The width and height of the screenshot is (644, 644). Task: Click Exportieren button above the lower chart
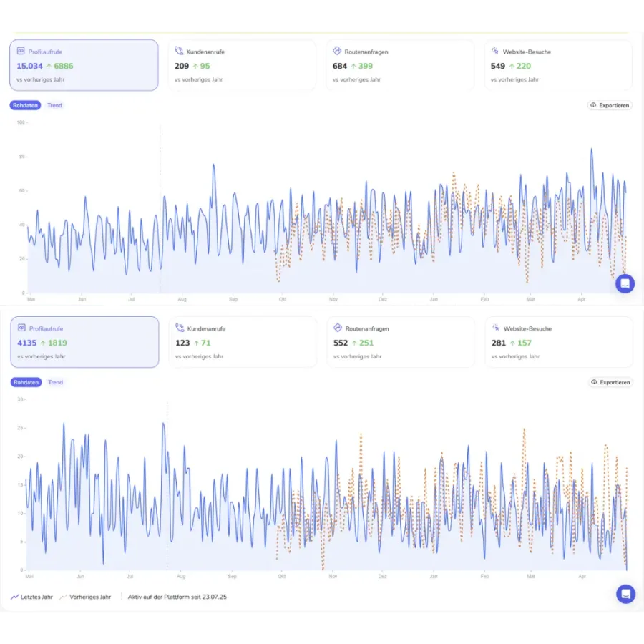pos(611,382)
